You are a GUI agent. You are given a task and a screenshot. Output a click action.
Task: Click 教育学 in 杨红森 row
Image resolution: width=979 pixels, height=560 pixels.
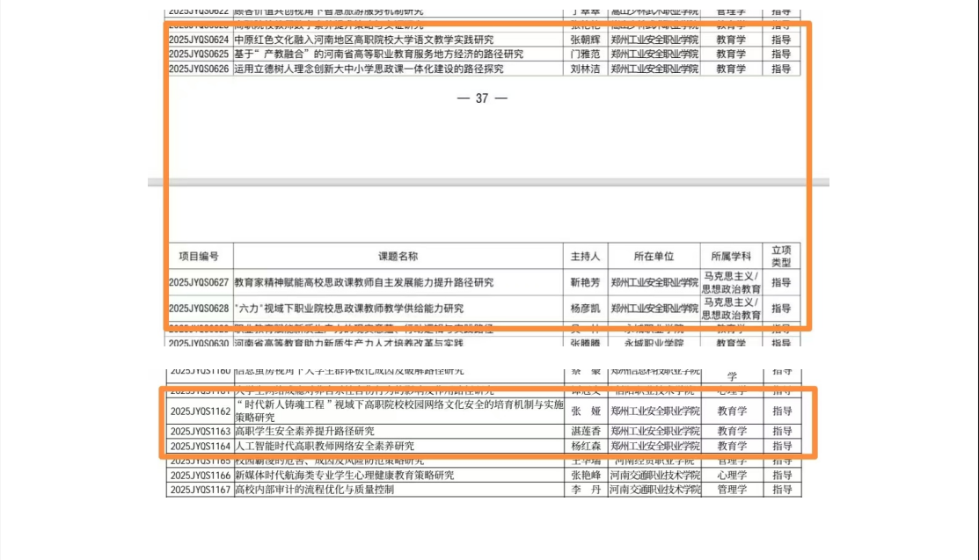pos(732,447)
